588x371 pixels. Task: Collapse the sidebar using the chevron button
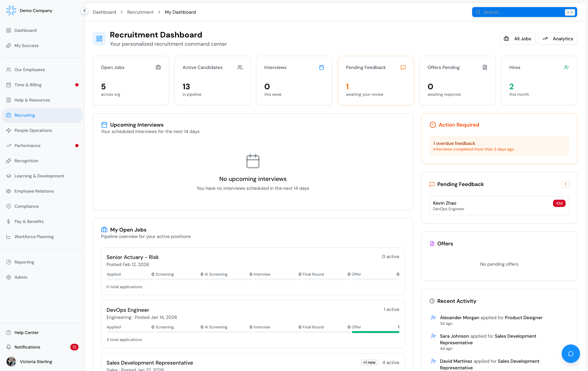point(84,11)
